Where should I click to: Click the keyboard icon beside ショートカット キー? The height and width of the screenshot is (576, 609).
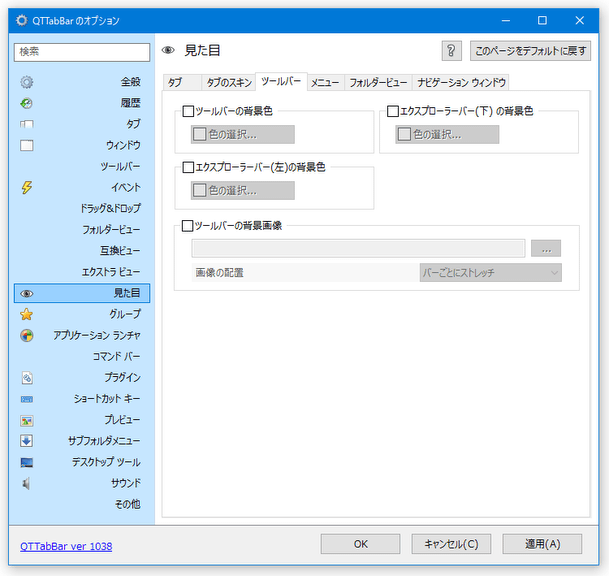click(x=26, y=399)
